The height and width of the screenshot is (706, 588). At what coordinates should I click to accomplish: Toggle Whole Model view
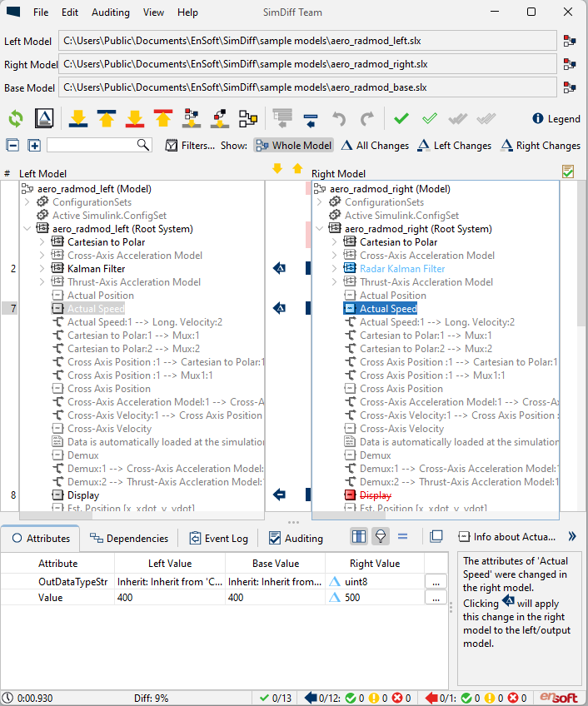[x=293, y=146]
